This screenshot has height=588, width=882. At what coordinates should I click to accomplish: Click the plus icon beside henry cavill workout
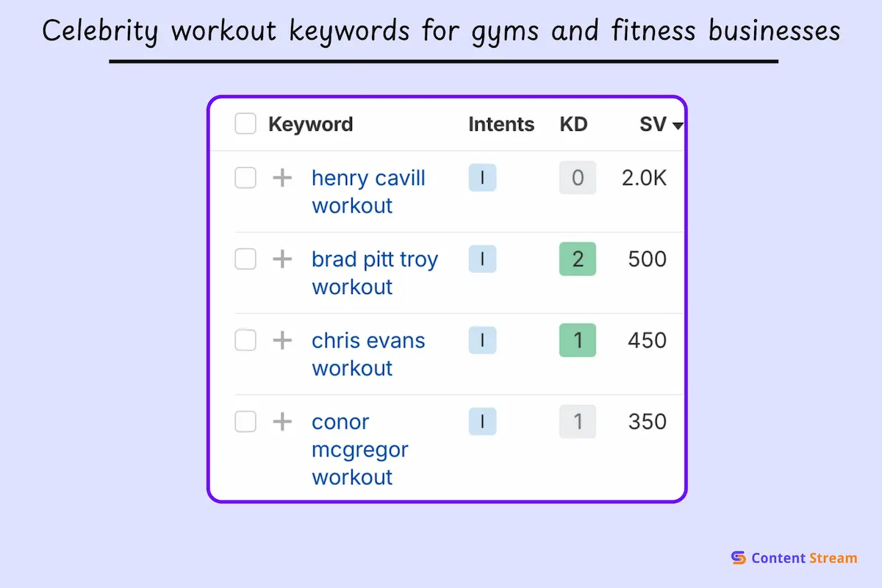[x=282, y=178]
